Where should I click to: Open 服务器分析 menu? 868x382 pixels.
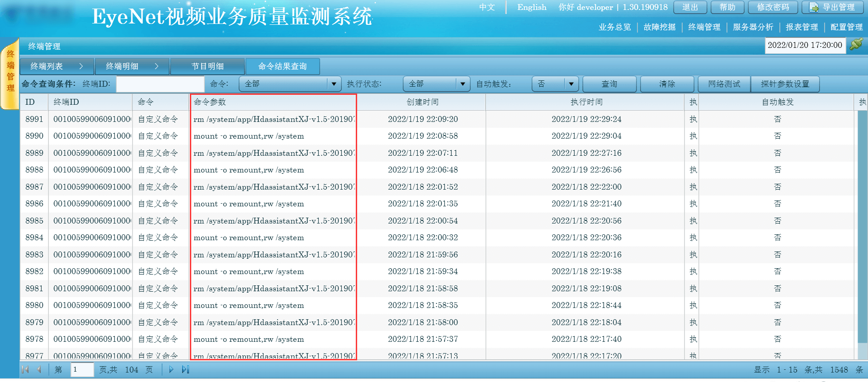click(753, 27)
